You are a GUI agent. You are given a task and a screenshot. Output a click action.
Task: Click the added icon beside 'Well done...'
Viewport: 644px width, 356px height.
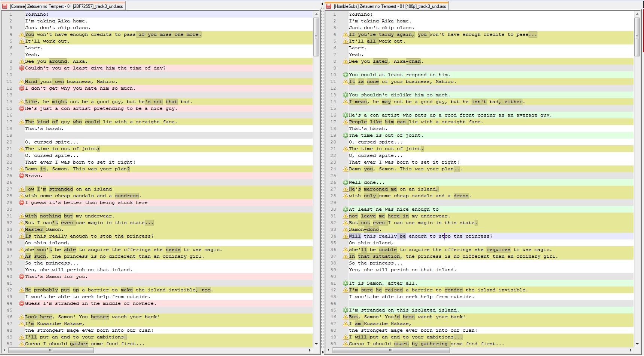(346, 182)
